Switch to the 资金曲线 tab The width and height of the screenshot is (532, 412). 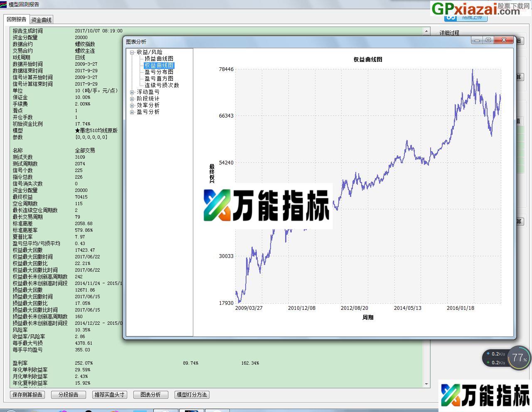[x=41, y=19]
